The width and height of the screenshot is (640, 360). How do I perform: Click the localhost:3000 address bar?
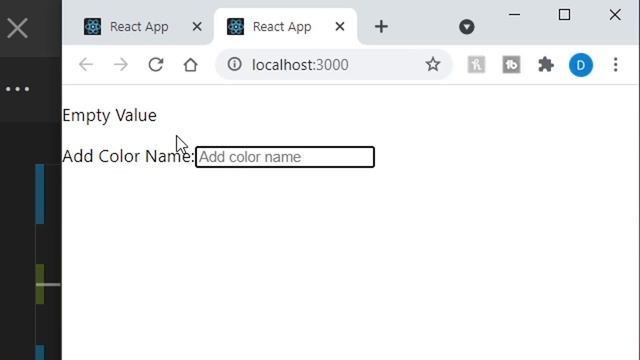point(334,64)
